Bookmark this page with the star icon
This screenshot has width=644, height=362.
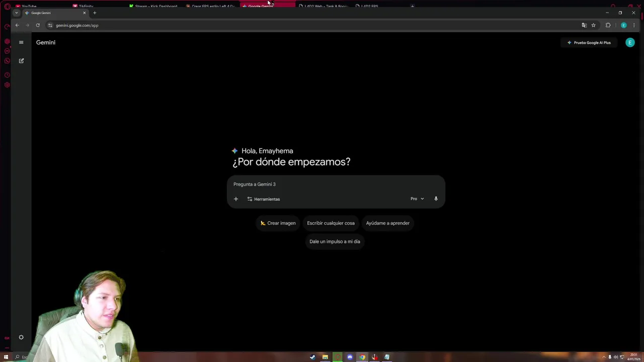click(x=593, y=25)
